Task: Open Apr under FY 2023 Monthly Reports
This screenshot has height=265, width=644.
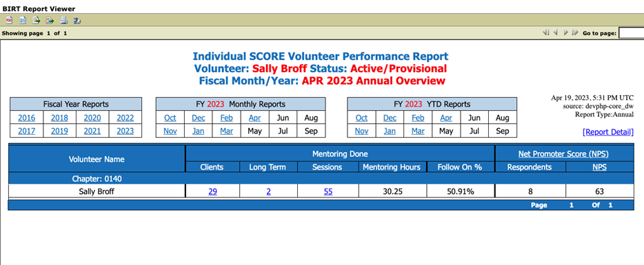Action: coord(254,118)
